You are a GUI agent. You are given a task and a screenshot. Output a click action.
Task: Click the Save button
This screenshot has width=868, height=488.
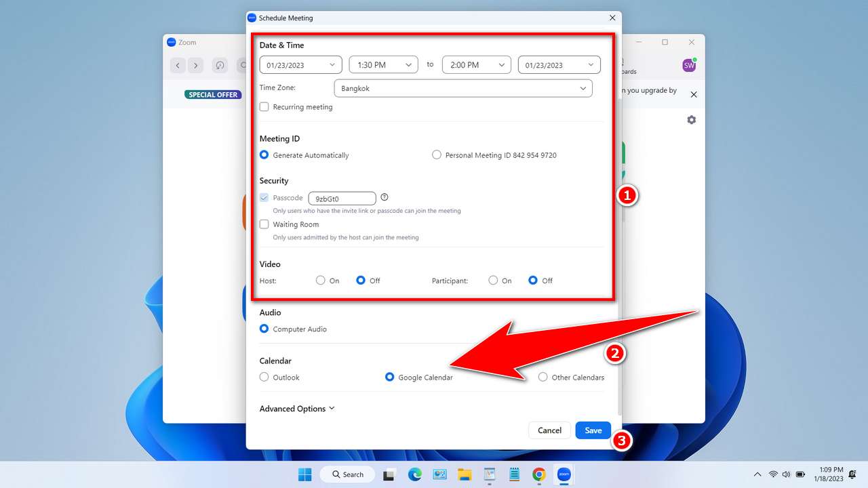pyautogui.click(x=593, y=430)
